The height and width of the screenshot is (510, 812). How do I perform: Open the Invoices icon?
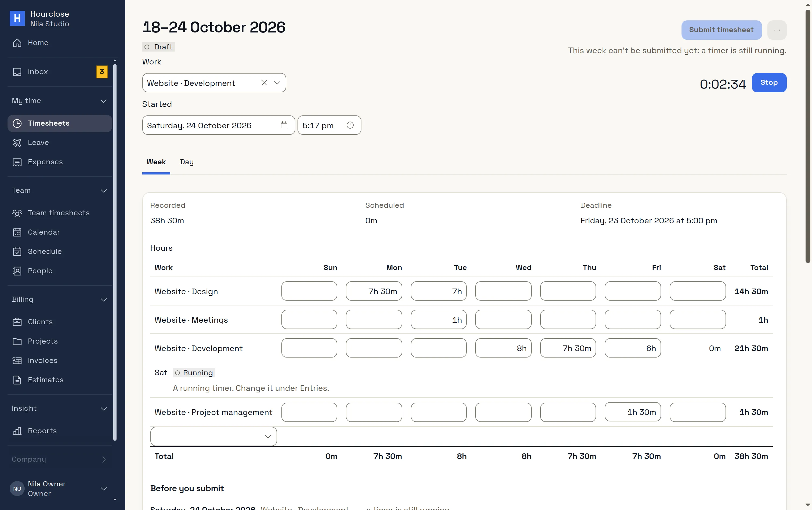click(17, 361)
